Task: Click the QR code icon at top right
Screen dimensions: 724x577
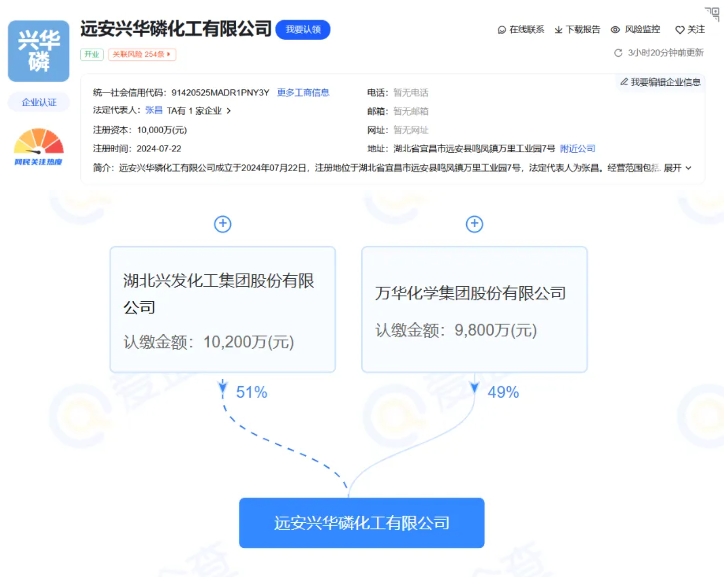Action: (x=712, y=13)
